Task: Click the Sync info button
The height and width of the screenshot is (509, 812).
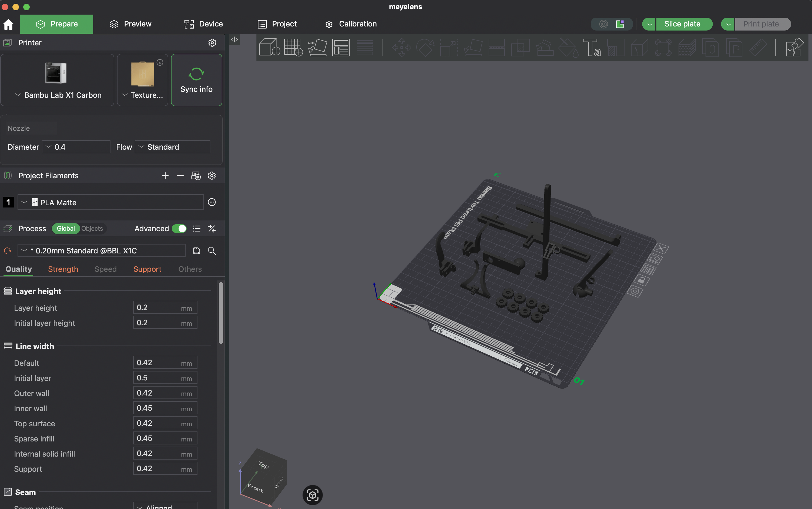Action: click(x=196, y=80)
